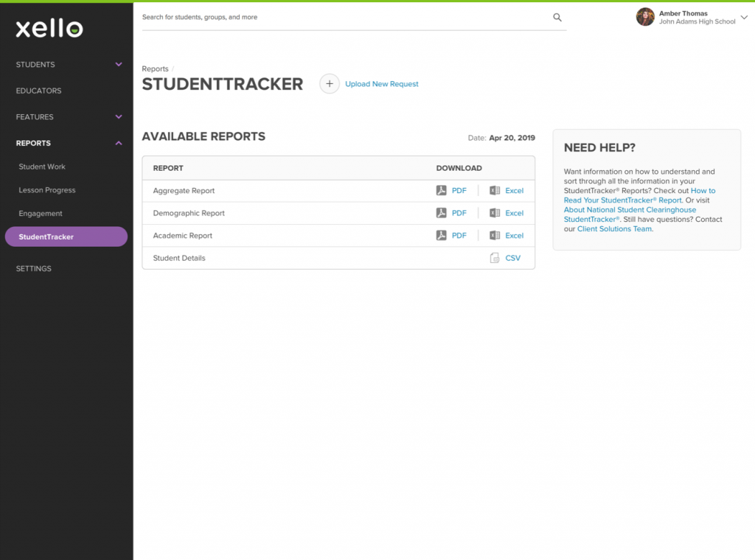
Task: Click the Academic Report row label
Action: 183,235
